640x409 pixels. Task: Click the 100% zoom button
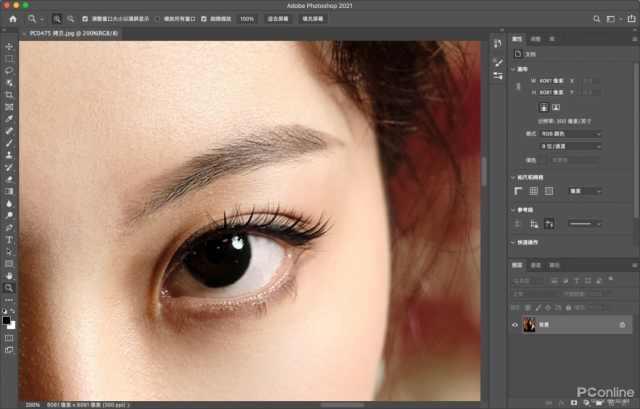point(247,19)
